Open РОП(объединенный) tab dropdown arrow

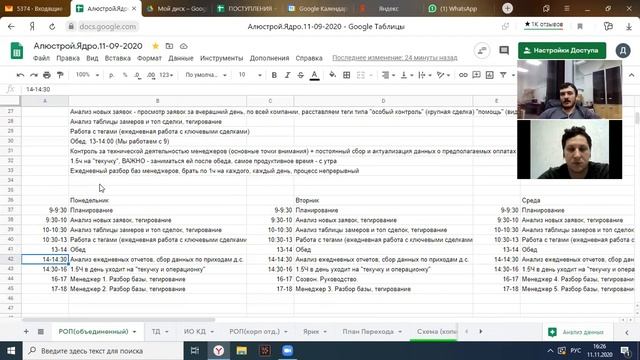coord(134,332)
